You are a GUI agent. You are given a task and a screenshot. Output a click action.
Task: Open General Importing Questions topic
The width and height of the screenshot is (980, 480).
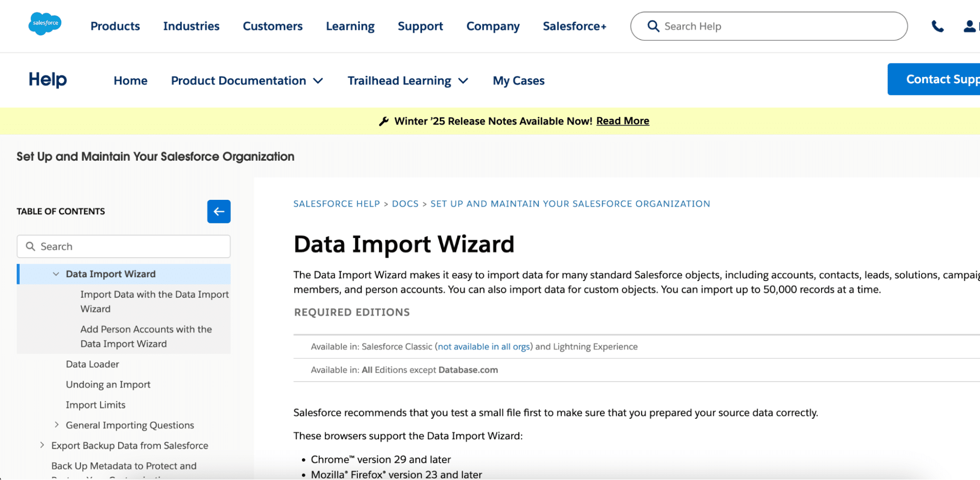point(130,425)
